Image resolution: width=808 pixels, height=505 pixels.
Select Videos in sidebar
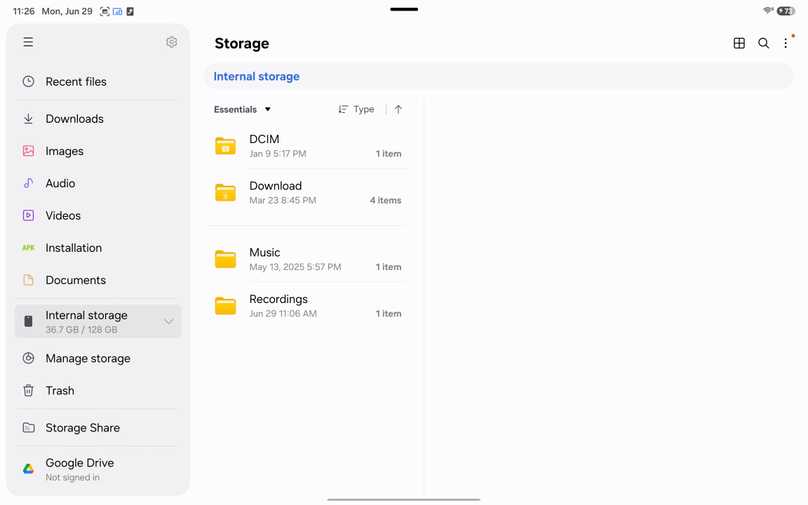[98, 215]
